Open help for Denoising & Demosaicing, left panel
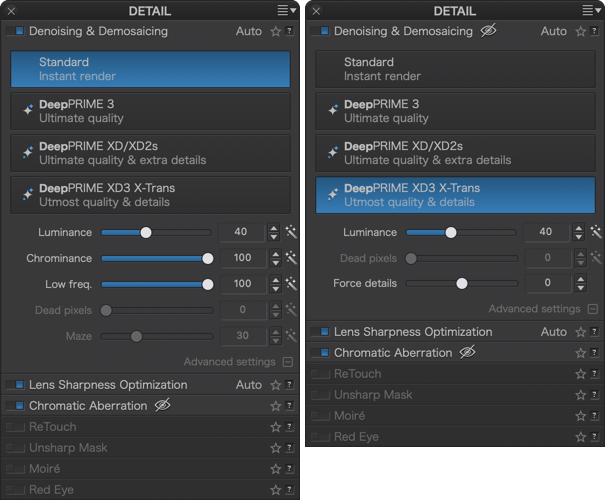This screenshot has width=605, height=500. (289, 31)
